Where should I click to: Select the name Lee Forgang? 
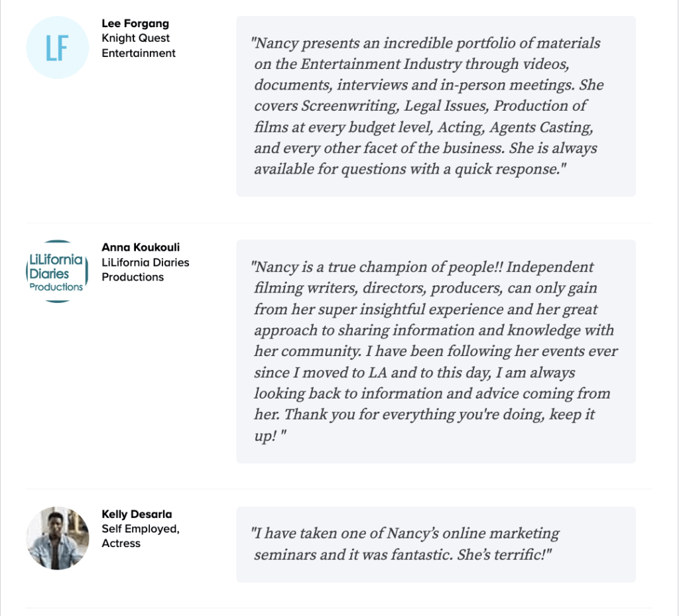[135, 23]
